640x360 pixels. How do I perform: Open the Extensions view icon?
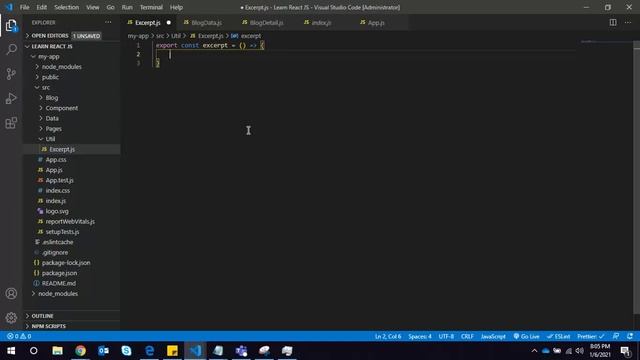(11, 123)
